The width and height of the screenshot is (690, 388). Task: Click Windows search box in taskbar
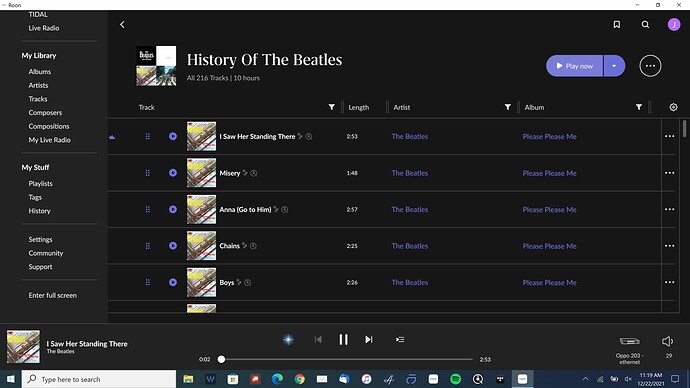99,379
